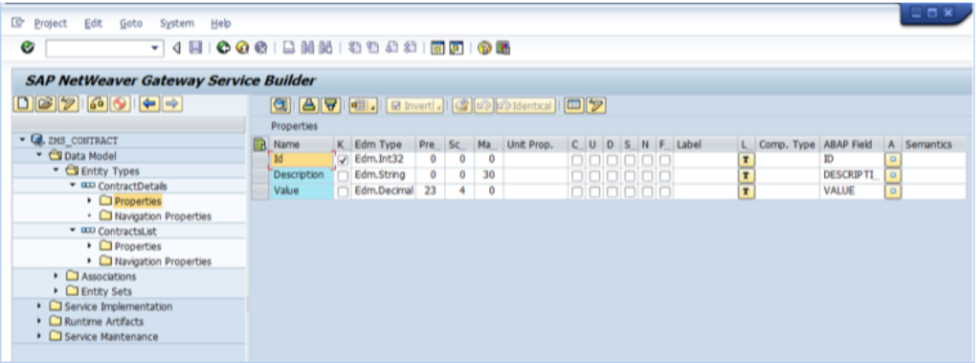The width and height of the screenshot is (980, 363).
Task: Click the blue left navigation arrow
Action: point(148,103)
